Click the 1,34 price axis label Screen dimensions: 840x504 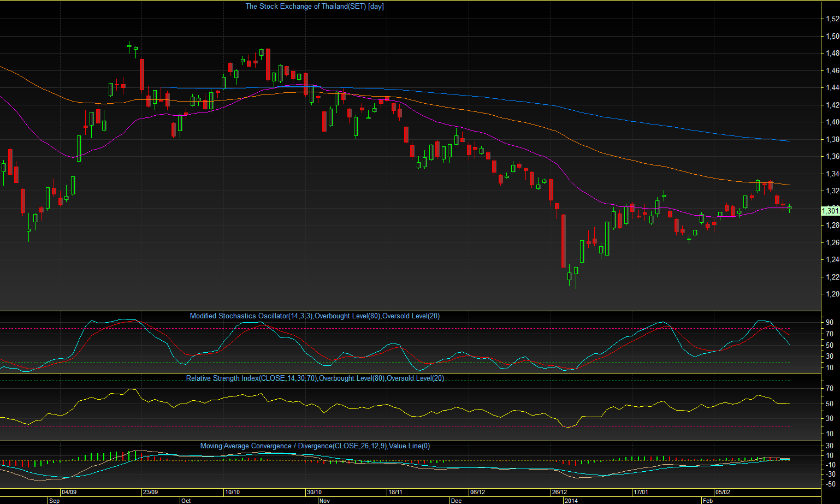click(832, 174)
